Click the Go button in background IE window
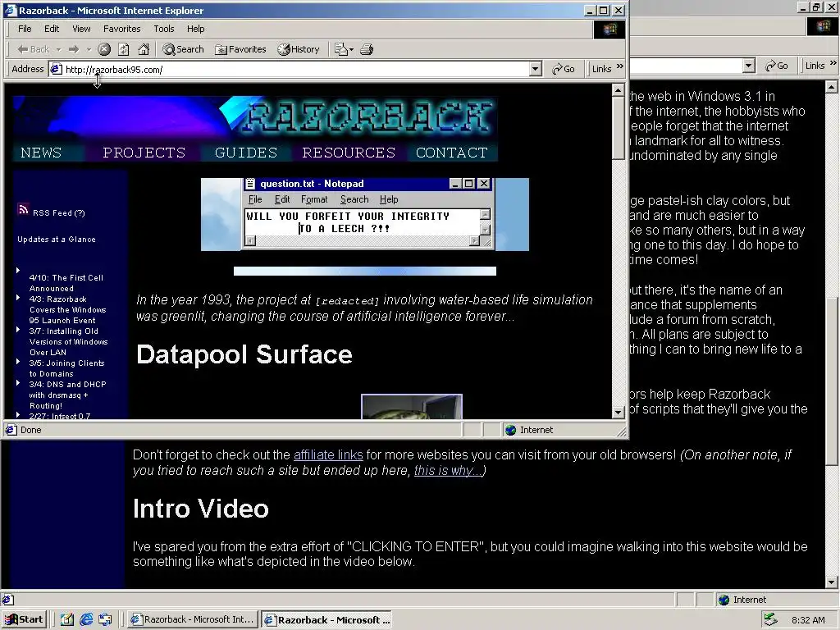The height and width of the screenshot is (630, 840). tap(777, 66)
